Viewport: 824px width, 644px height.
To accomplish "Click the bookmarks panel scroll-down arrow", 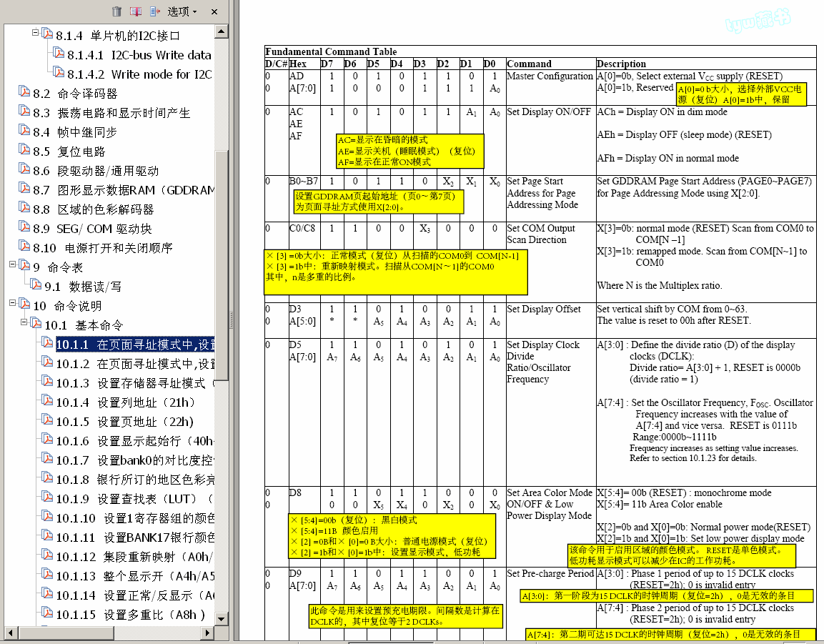I will (x=221, y=619).
